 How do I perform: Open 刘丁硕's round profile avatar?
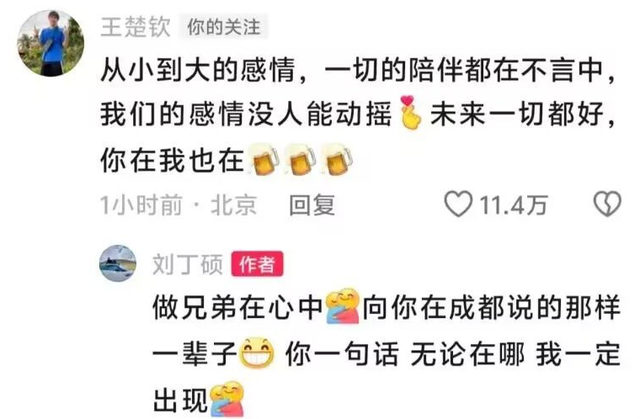118,264
